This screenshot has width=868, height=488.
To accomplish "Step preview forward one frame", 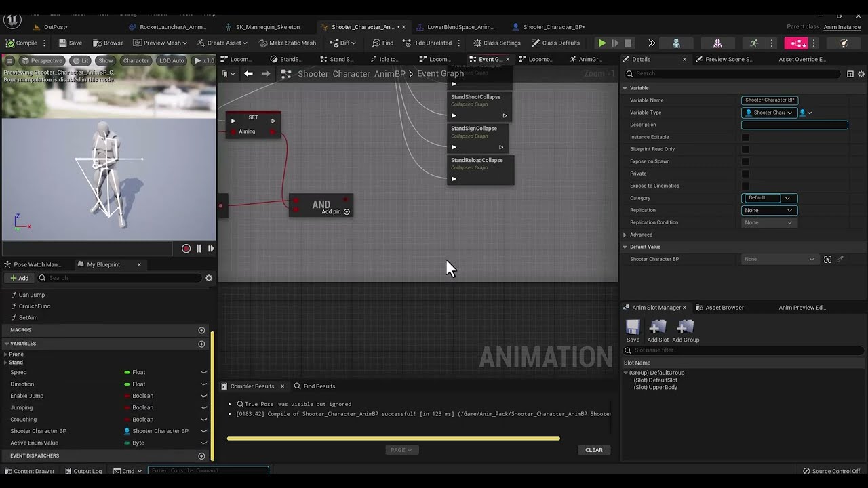I will point(211,249).
